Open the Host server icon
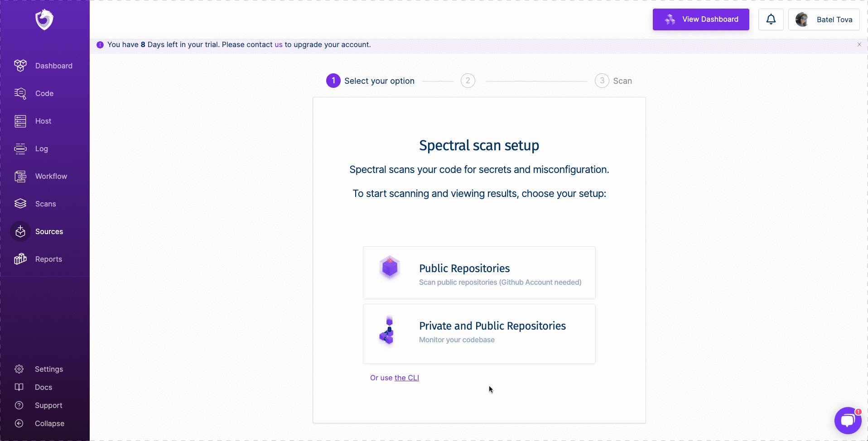 point(20,121)
